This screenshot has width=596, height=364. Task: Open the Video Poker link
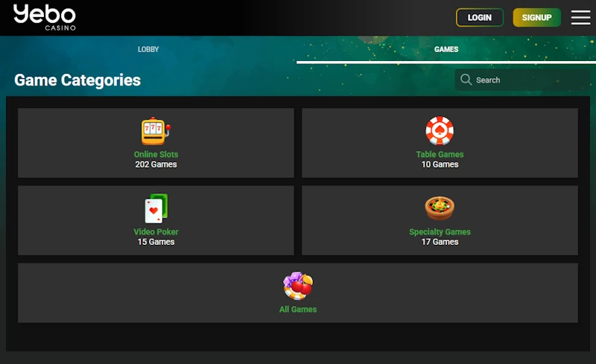[x=156, y=232]
